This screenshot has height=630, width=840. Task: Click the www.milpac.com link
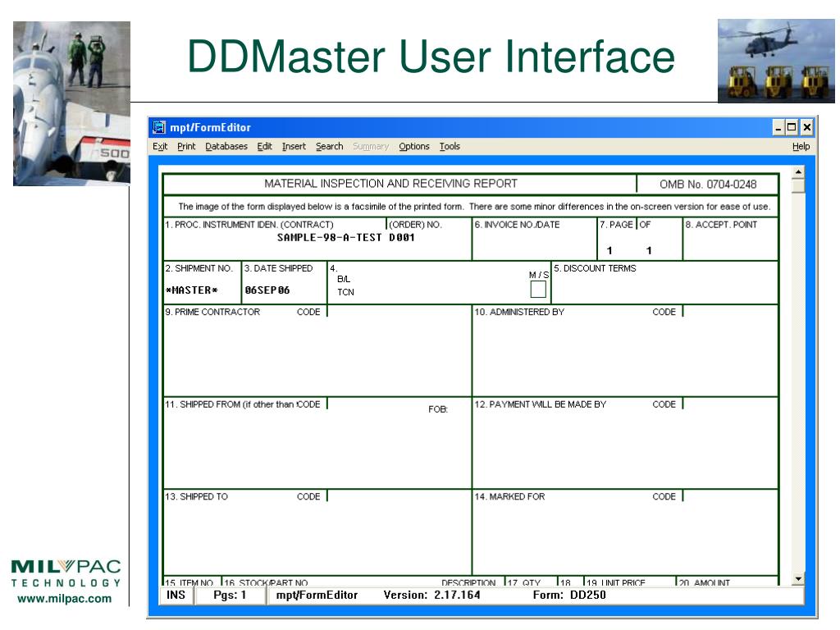tap(65, 598)
